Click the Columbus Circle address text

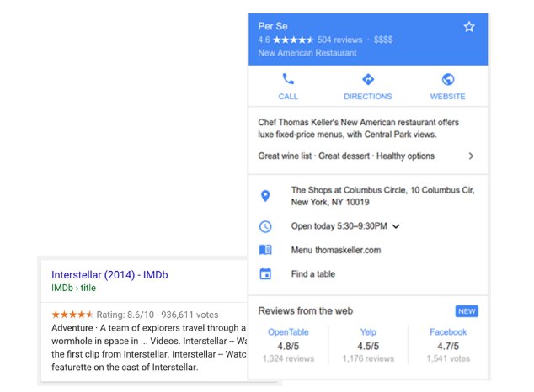click(382, 196)
